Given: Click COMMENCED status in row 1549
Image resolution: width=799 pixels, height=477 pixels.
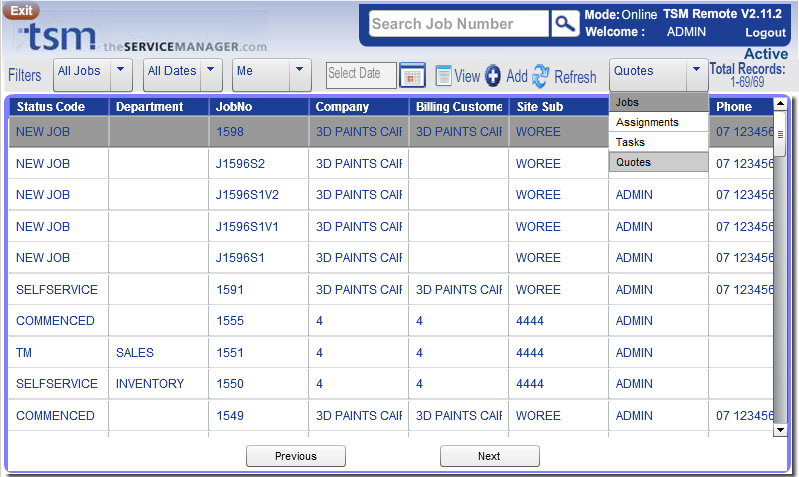Looking at the screenshot, I should [x=59, y=416].
